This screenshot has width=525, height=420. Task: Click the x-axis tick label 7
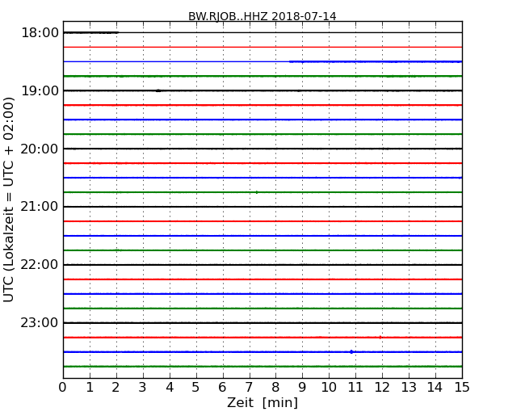249,387
